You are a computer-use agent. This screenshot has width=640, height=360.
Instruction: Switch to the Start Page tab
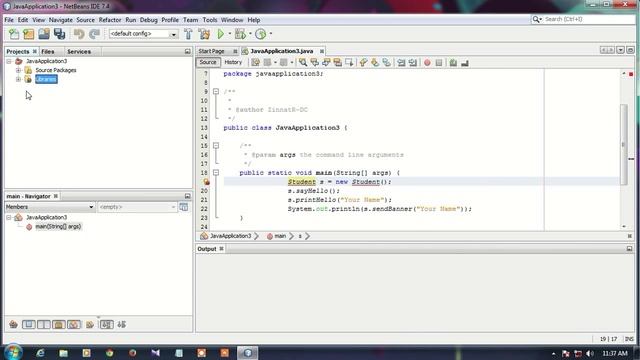coord(211,51)
